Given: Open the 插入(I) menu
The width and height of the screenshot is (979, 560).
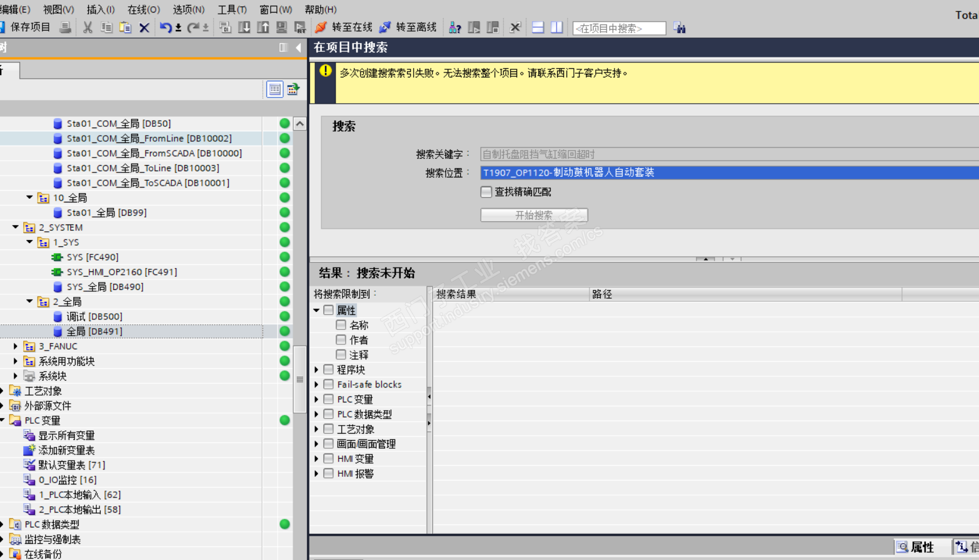Looking at the screenshot, I should click(x=101, y=9).
